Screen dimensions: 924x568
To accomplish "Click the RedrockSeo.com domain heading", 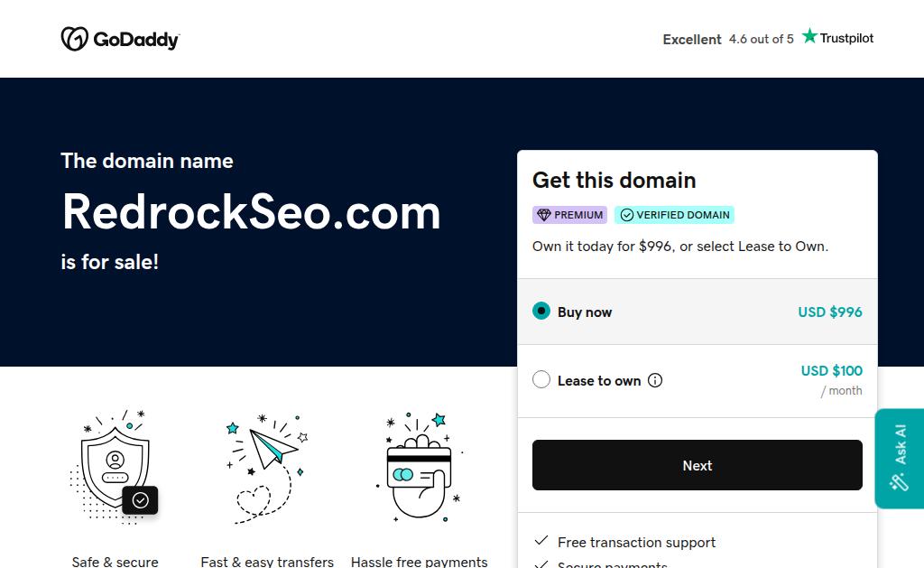I will (251, 212).
